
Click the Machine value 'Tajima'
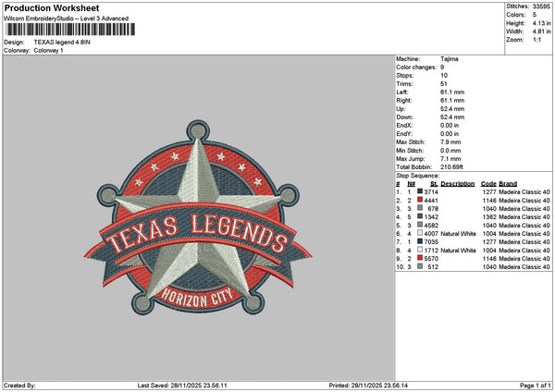pos(450,59)
